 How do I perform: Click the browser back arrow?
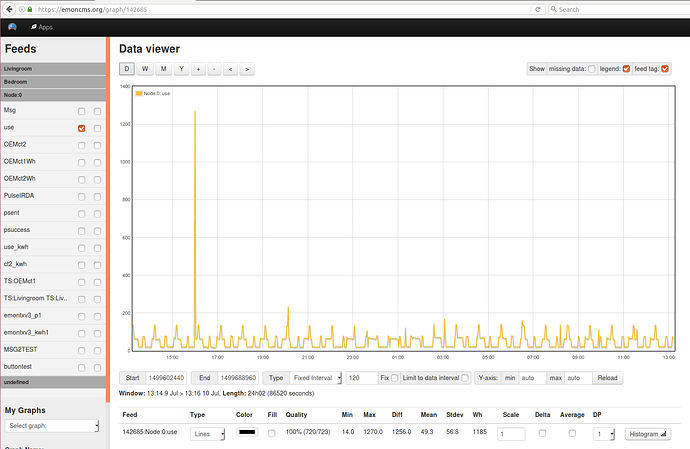9,9
